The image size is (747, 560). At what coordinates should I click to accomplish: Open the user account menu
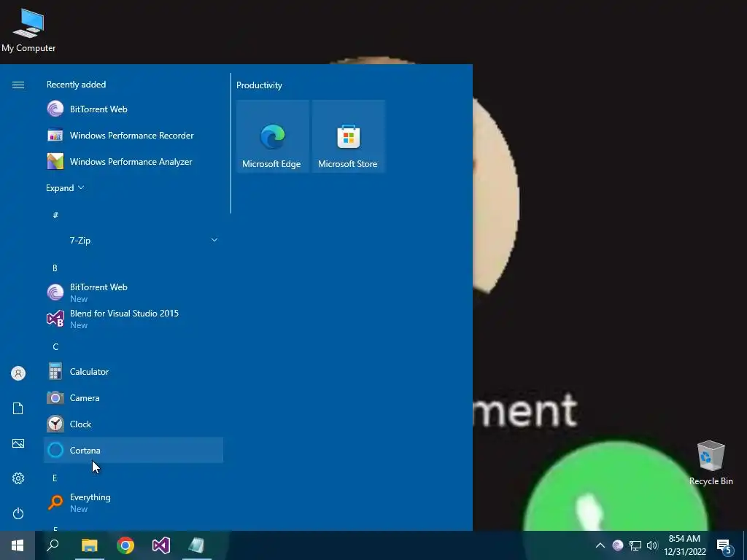pos(18,373)
